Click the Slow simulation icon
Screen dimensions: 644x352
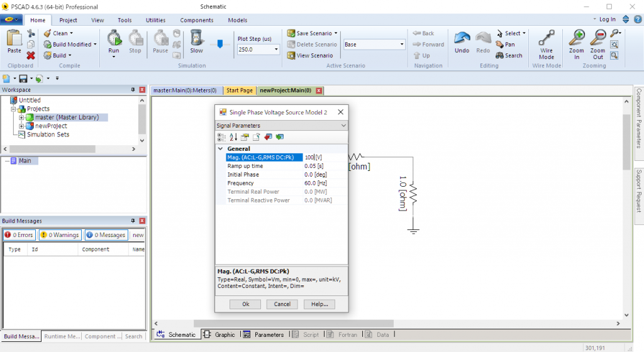196,39
